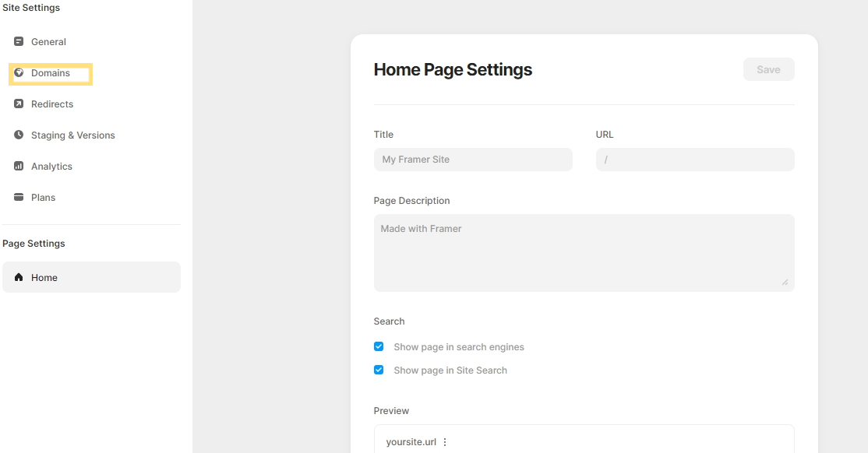Click the yoursite.url preview text

[411, 442]
